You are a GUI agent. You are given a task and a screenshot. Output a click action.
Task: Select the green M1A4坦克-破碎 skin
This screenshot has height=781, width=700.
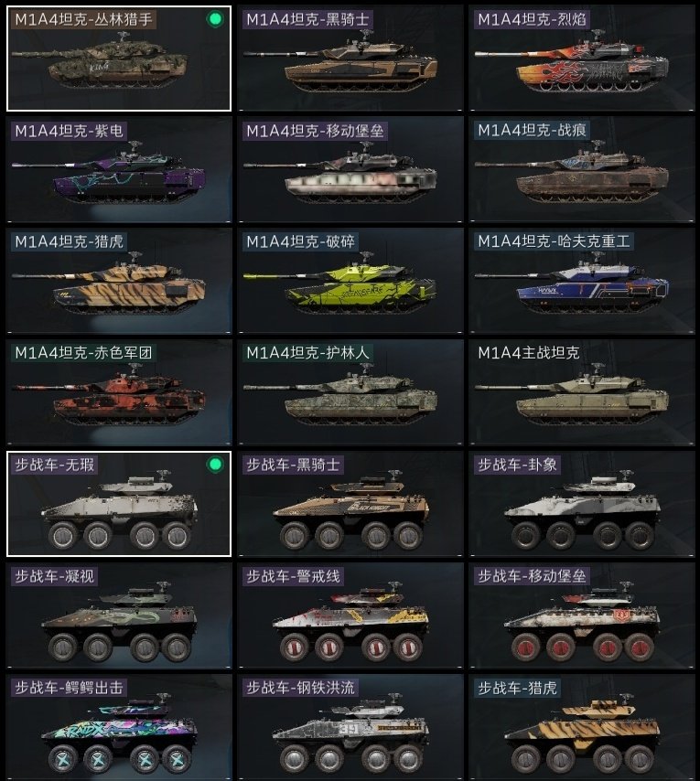350,281
